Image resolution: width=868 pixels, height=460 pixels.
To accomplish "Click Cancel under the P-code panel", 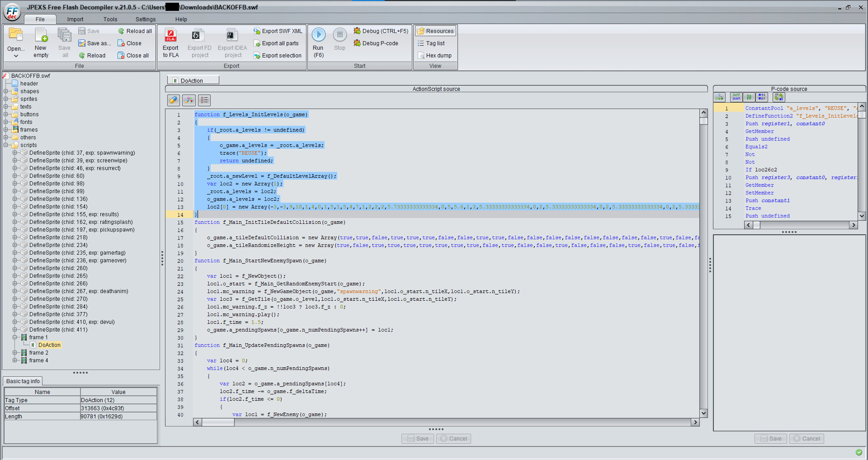I will click(x=807, y=438).
